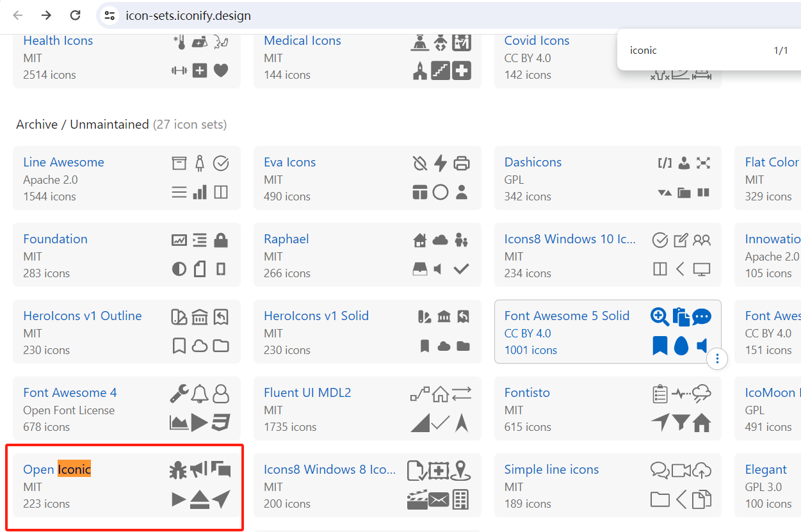Click the stairs icon in Medical Icons card
This screenshot has width=801, height=532.
coord(440,70)
